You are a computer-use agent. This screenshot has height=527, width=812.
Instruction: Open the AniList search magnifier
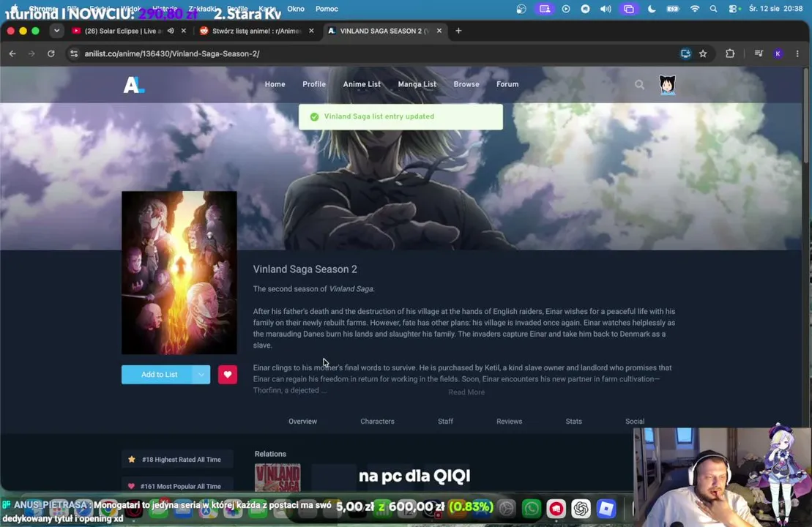click(x=639, y=84)
